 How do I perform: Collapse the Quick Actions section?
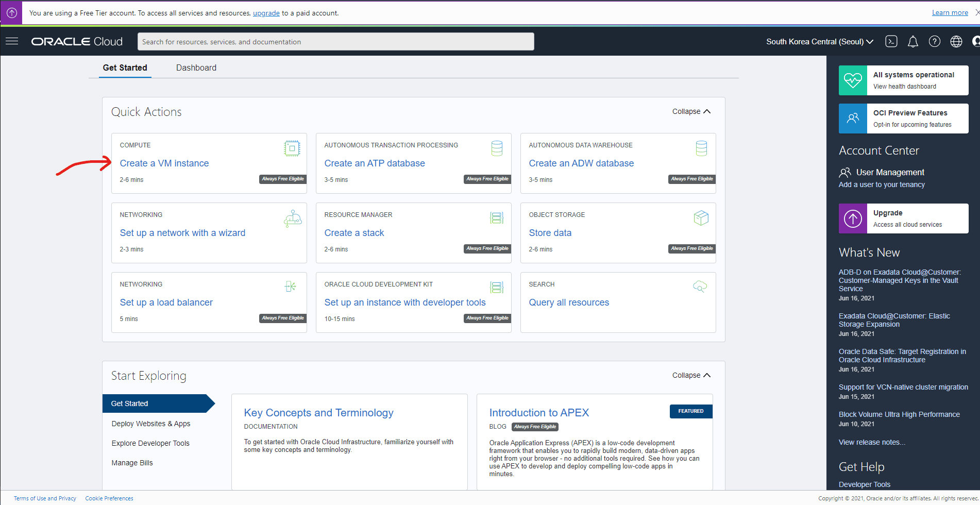(691, 111)
